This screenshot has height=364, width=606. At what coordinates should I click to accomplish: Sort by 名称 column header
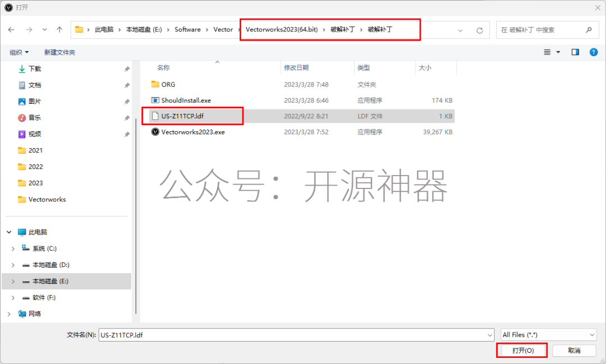point(163,68)
